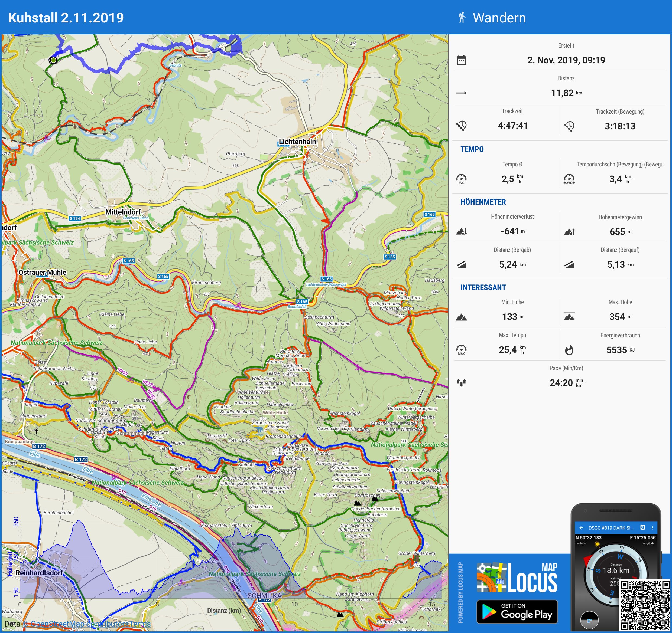Click the Trackzeit clock icon
Screen dimensions: 672x633
point(462,126)
